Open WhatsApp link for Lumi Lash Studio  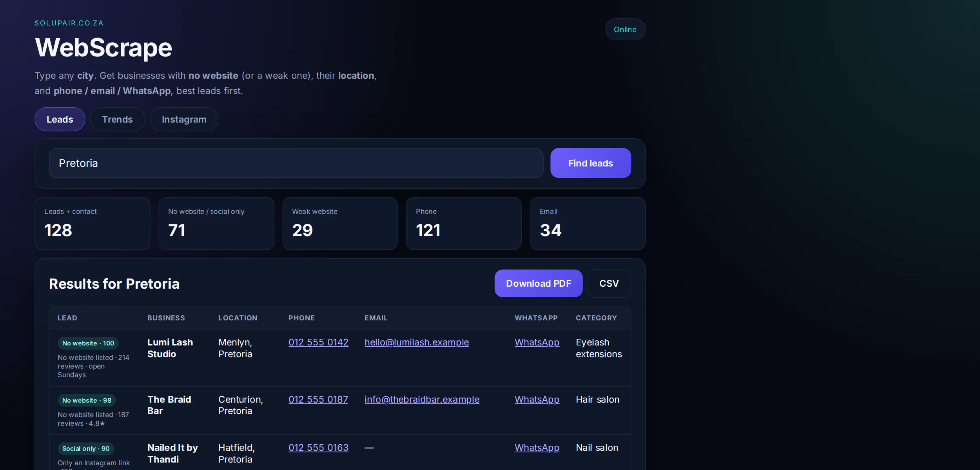537,342
